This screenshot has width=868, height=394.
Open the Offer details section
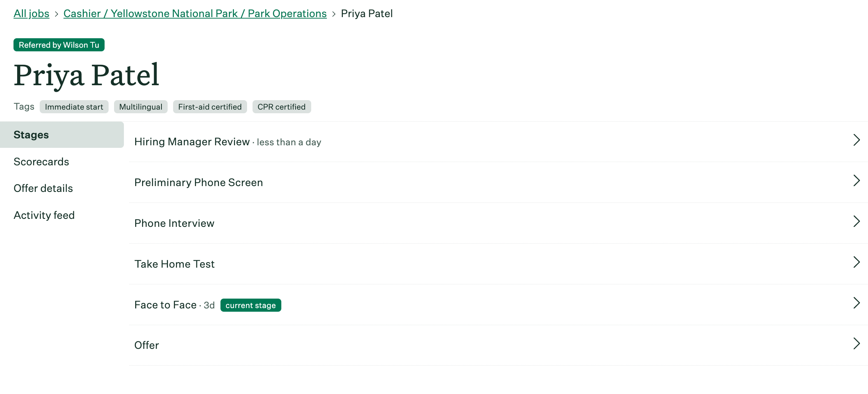point(43,188)
